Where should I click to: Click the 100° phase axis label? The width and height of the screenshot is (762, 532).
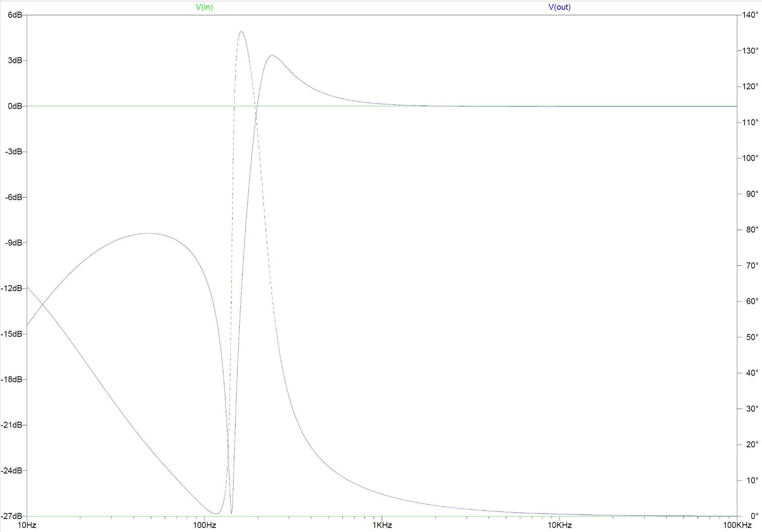[750, 158]
